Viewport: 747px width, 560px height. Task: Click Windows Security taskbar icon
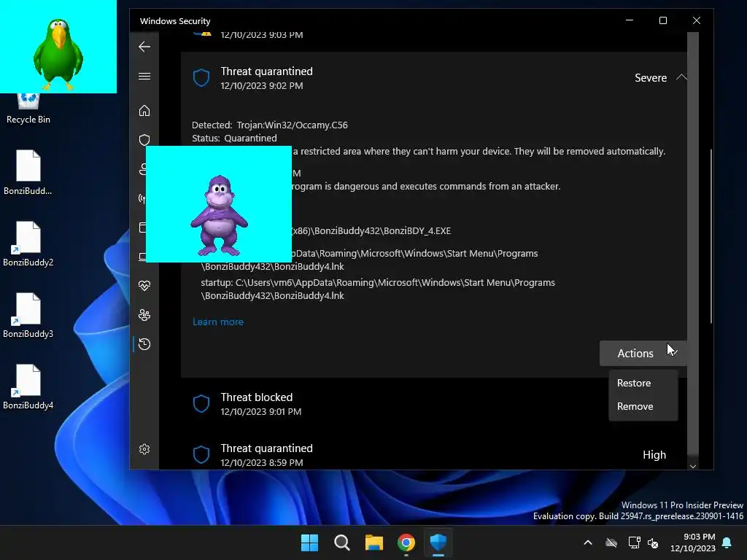pyautogui.click(x=438, y=542)
